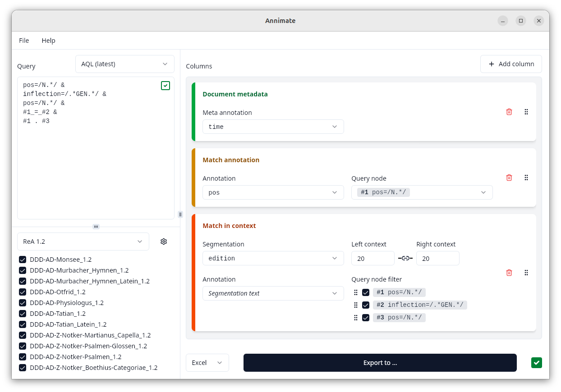This screenshot has height=392, width=561.
Task: Open the Segmentation edition dropdown
Action: pyautogui.click(x=273, y=258)
